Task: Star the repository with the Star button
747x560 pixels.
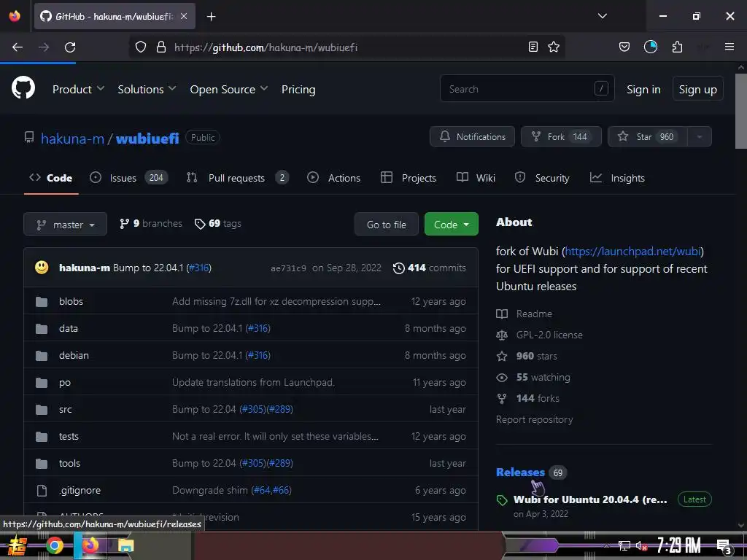Action: pyautogui.click(x=647, y=136)
